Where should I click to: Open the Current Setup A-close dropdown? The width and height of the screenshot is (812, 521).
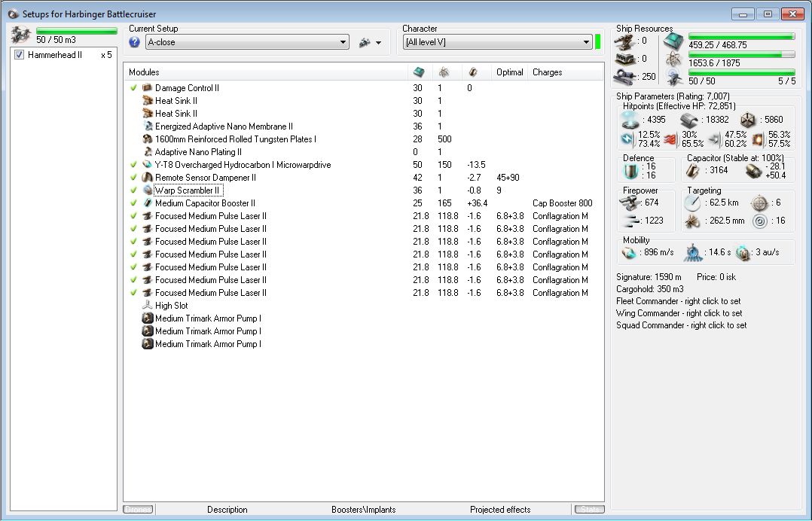pos(247,42)
